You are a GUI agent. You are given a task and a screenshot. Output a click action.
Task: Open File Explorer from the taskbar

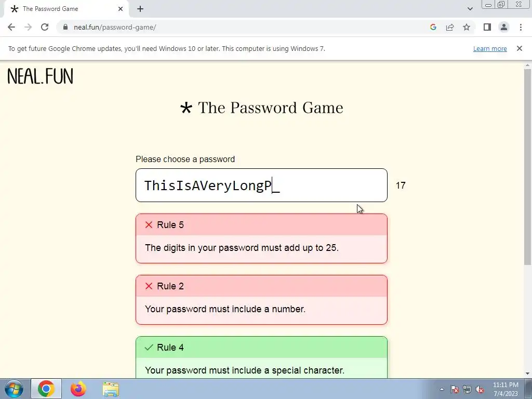(111, 389)
